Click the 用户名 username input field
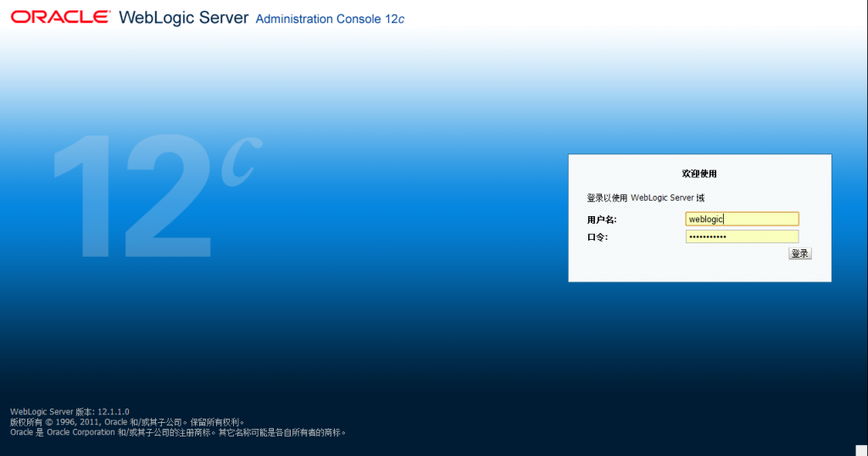The image size is (868, 456). tap(742, 220)
